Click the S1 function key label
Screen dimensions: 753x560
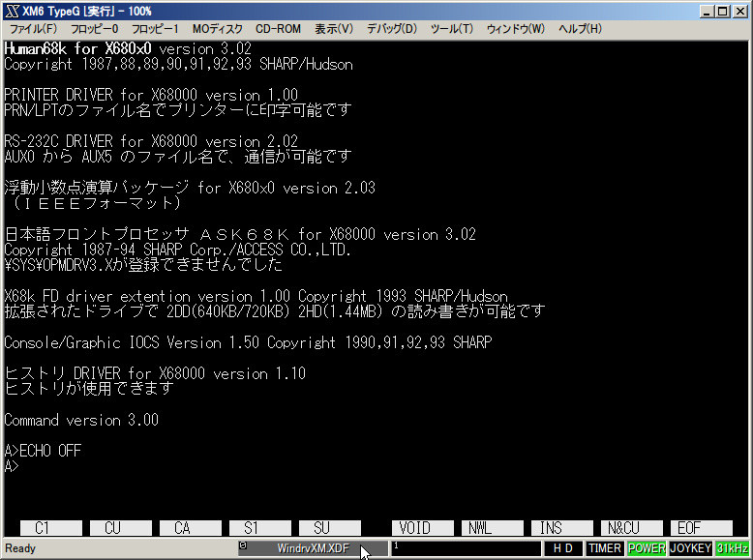259,528
